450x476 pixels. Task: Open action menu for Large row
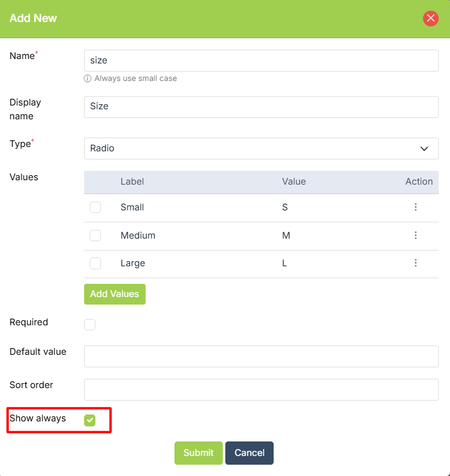(415, 263)
